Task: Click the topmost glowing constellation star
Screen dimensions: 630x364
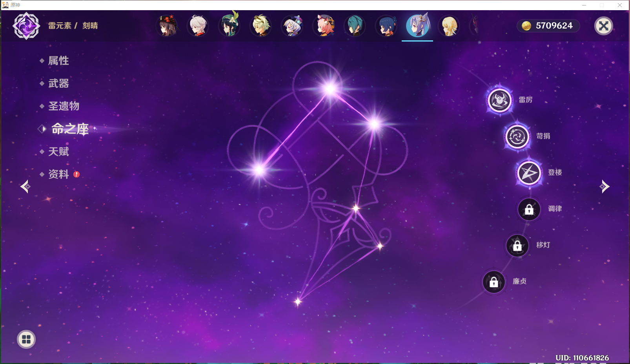Action: click(330, 89)
